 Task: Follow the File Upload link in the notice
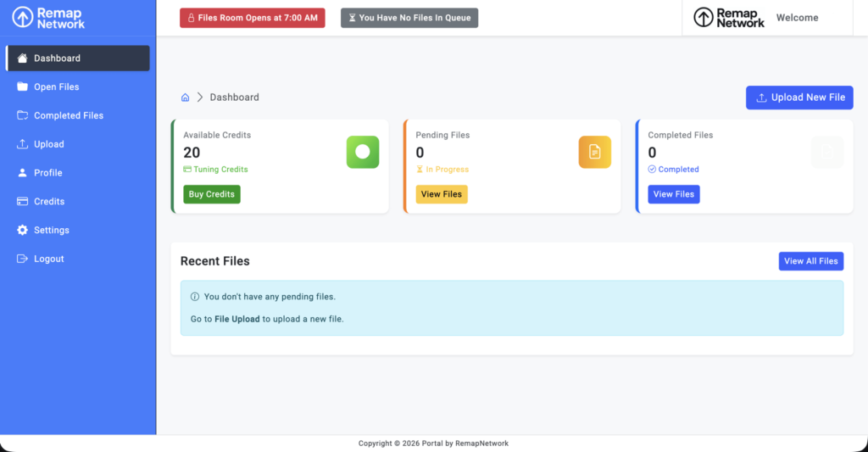[x=237, y=319]
